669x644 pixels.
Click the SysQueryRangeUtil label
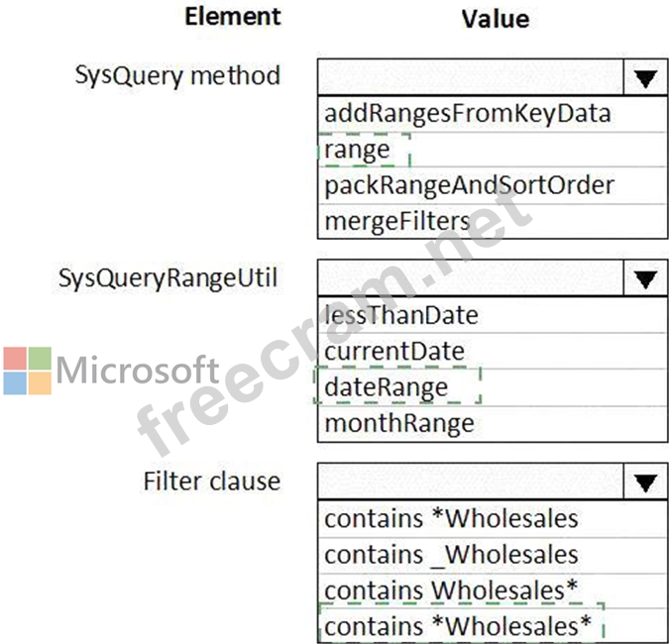167,279
